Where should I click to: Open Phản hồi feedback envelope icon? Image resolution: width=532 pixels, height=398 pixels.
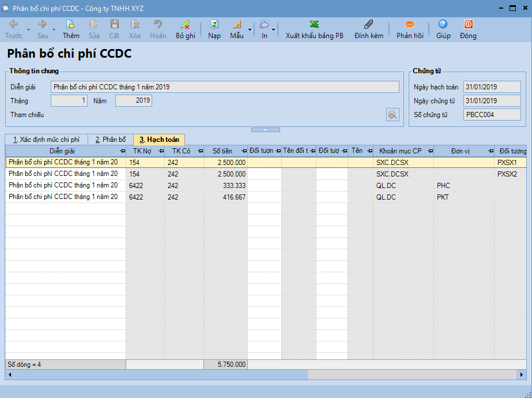(410, 25)
